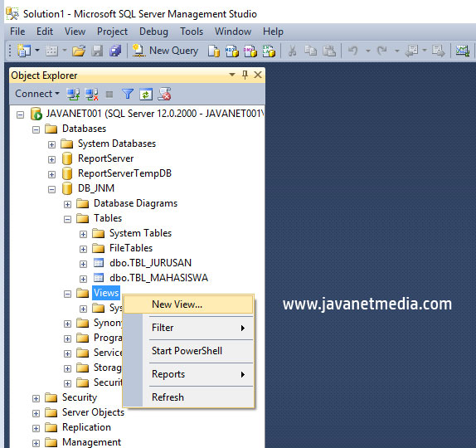Open the Debug menu
This screenshot has width=476, height=448.
click(x=153, y=32)
